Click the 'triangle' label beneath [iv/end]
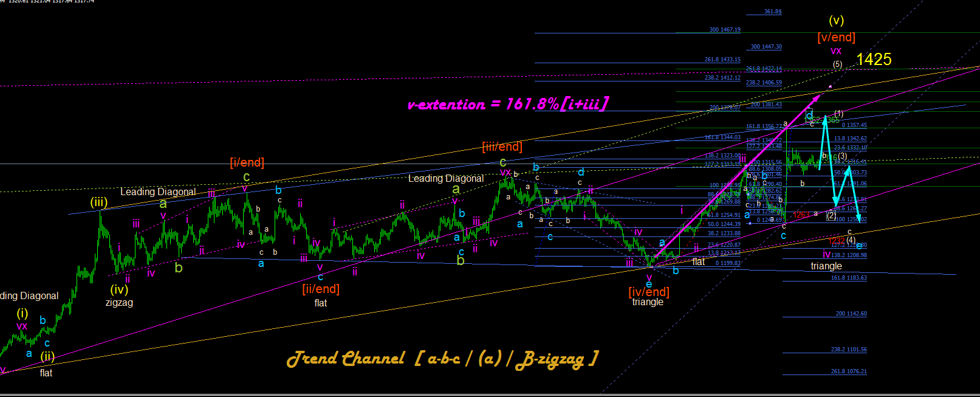 648,302
